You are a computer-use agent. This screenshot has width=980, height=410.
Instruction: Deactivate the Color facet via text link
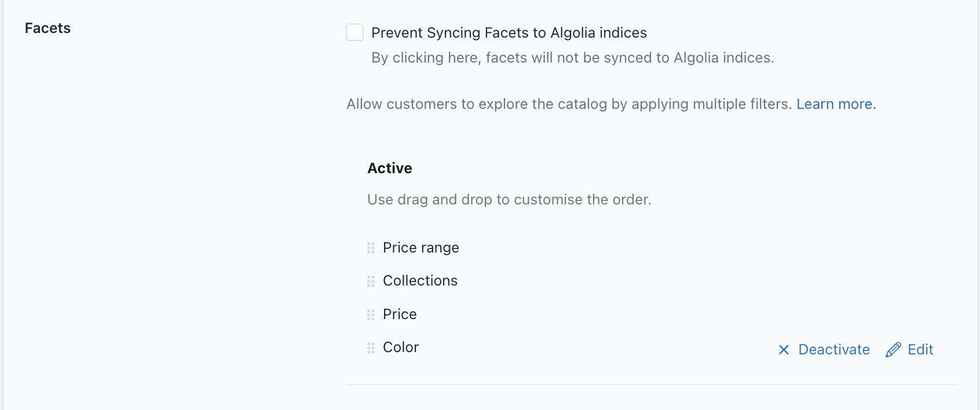tap(834, 350)
